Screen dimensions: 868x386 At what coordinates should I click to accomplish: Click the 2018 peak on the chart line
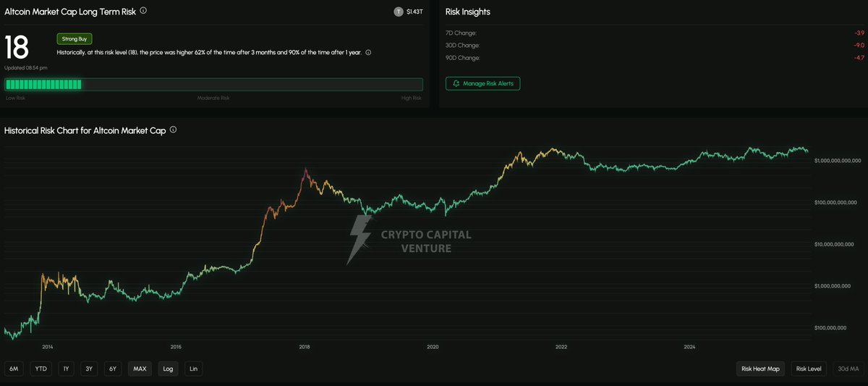tap(306, 169)
